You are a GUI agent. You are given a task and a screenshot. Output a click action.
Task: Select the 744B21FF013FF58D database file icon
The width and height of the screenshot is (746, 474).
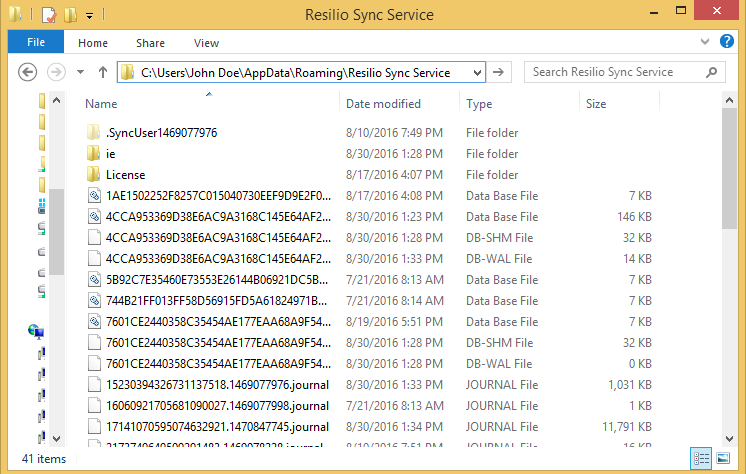[94, 300]
